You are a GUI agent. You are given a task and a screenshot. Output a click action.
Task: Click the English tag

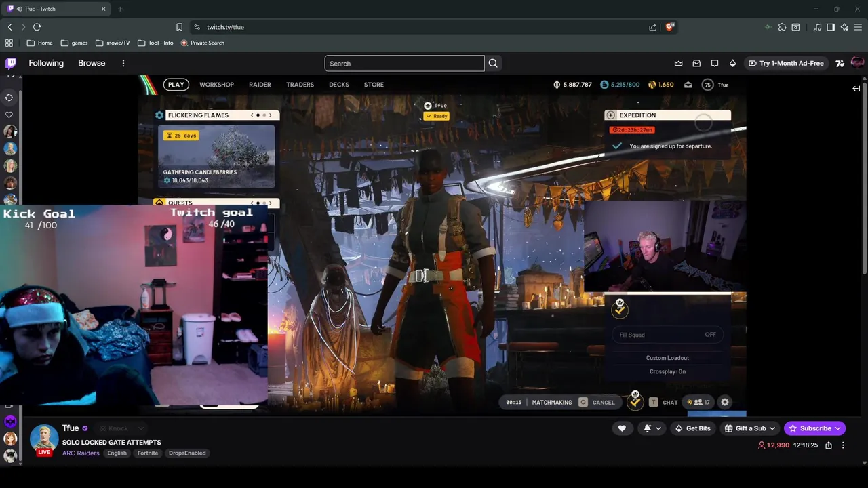click(117, 453)
